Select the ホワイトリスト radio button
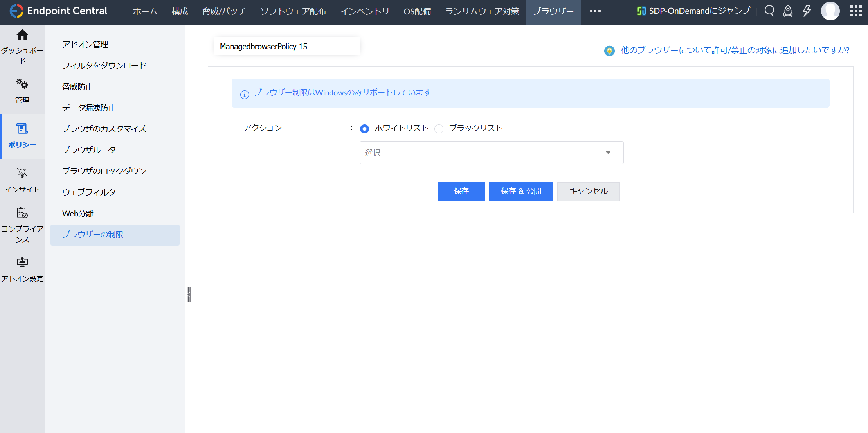Image resolution: width=868 pixels, height=433 pixels. (x=364, y=129)
